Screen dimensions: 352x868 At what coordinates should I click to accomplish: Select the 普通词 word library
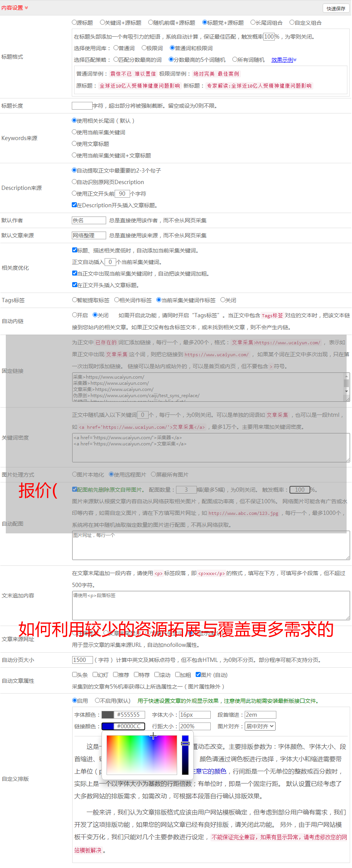116,48
